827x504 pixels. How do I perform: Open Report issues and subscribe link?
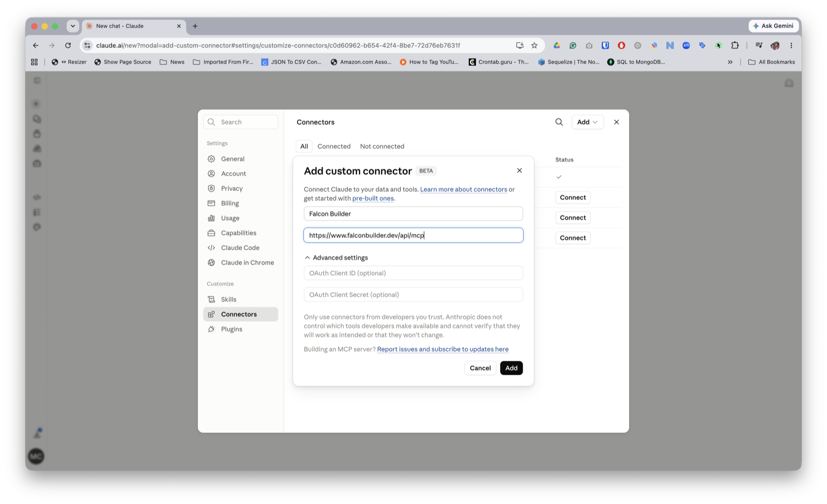442,349
